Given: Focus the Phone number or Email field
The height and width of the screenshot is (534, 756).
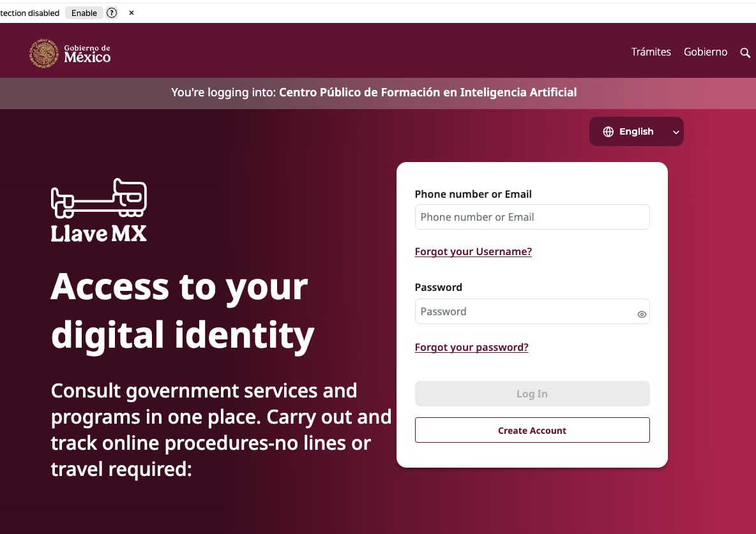Looking at the screenshot, I should coord(532,217).
